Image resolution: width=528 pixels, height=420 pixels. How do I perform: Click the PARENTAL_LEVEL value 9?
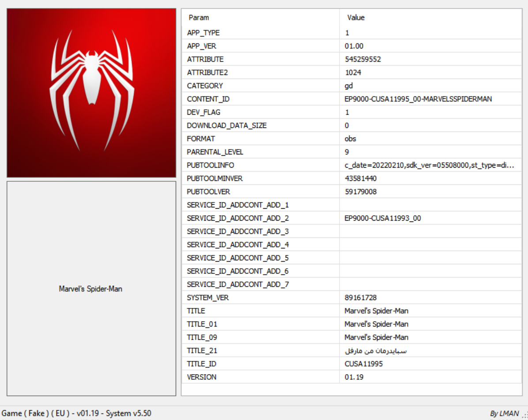[347, 152]
